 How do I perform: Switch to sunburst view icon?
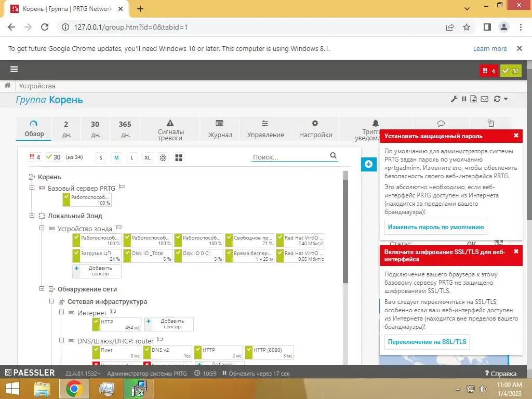click(x=163, y=158)
